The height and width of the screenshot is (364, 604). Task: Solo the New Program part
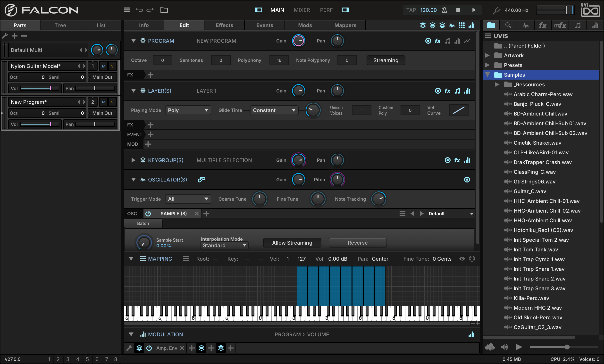112,102
